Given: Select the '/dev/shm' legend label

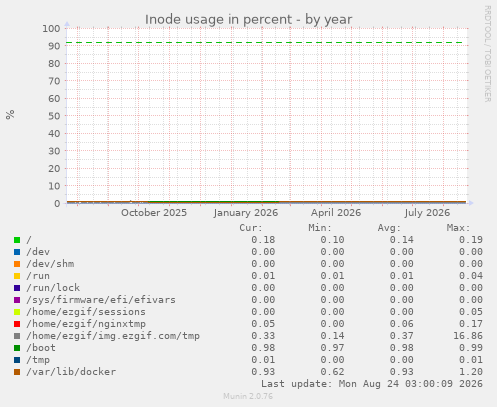Looking at the screenshot, I should 50,264.
